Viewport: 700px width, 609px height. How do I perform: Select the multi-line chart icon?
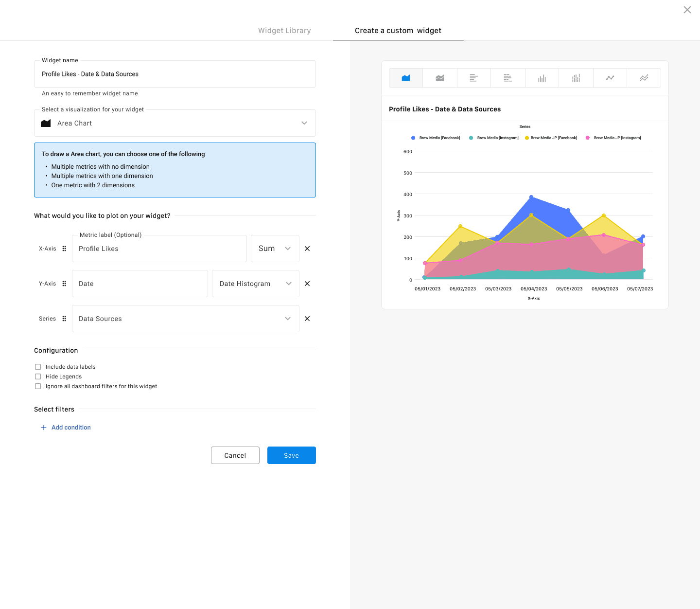click(644, 78)
